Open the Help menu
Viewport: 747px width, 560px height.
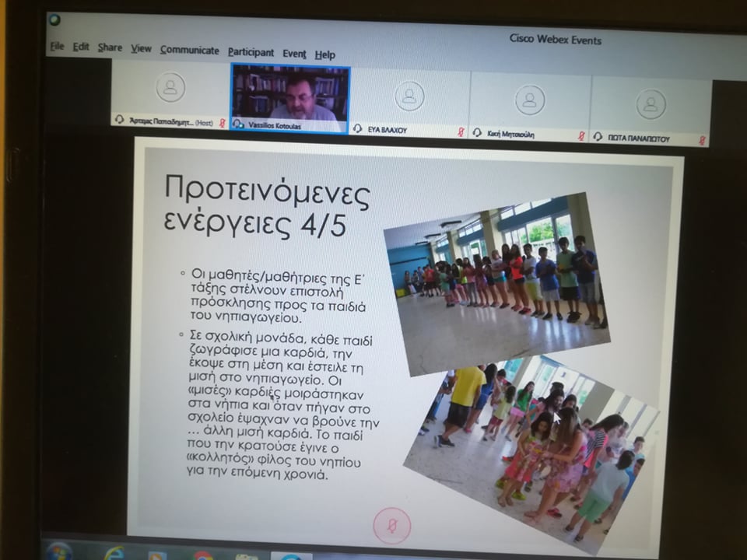[x=325, y=54]
